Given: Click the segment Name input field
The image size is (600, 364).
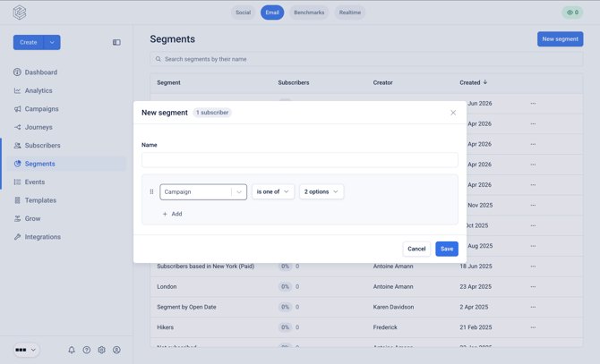Looking at the screenshot, I should [300, 160].
